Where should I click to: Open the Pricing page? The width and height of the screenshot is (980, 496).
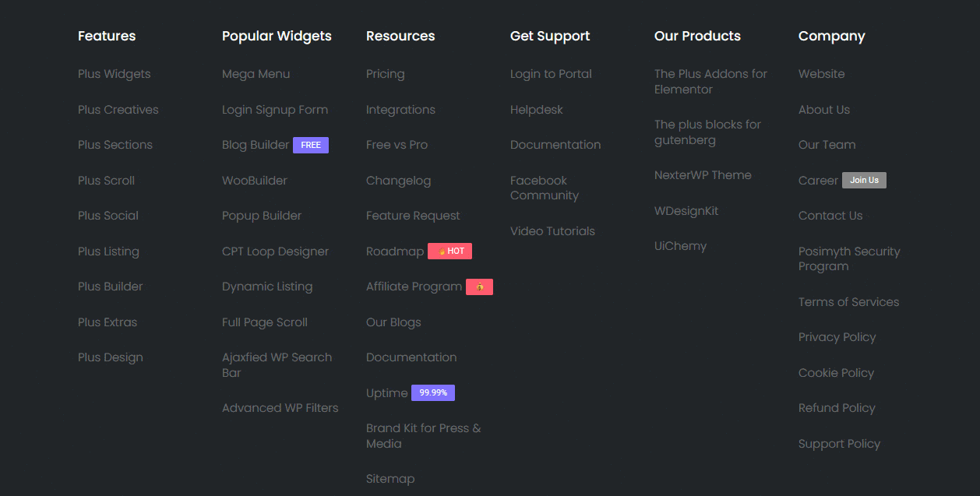click(x=385, y=73)
